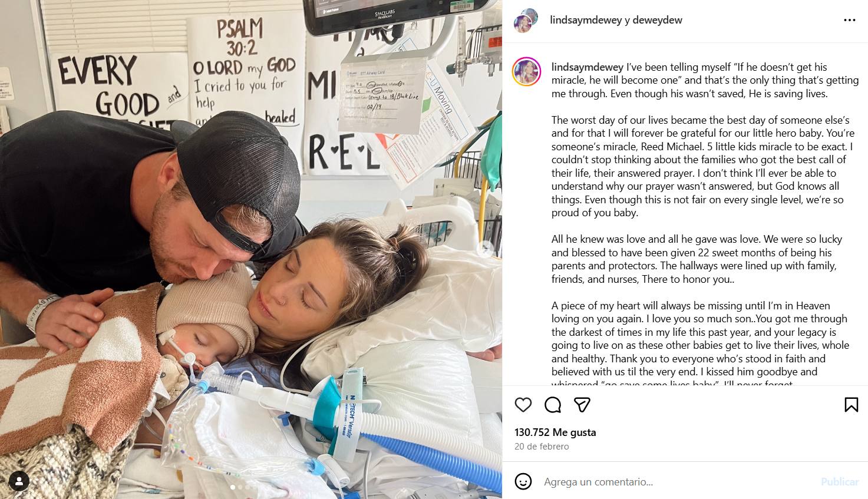The image size is (868, 499).
Task: Open lindsaymdewey profile link in header
Action: pyautogui.click(x=586, y=20)
